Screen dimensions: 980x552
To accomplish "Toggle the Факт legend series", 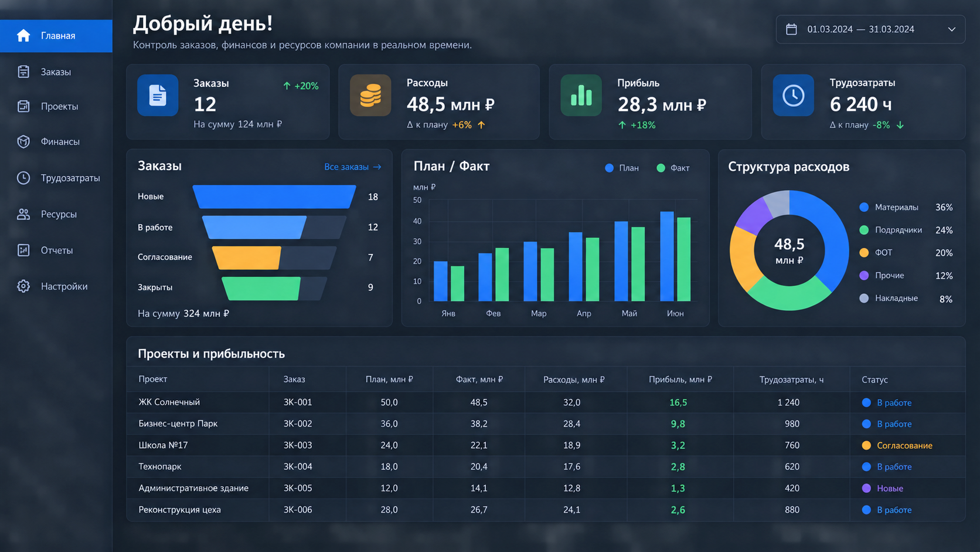I will coord(673,168).
